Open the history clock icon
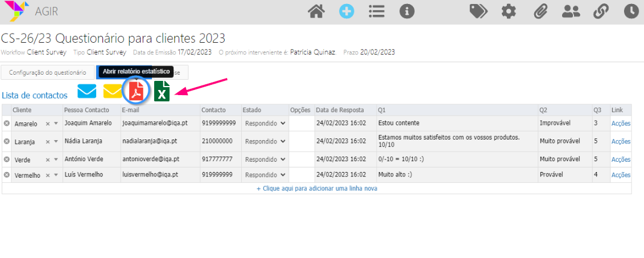This screenshot has height=258, width=644. [x=631, y=11]
